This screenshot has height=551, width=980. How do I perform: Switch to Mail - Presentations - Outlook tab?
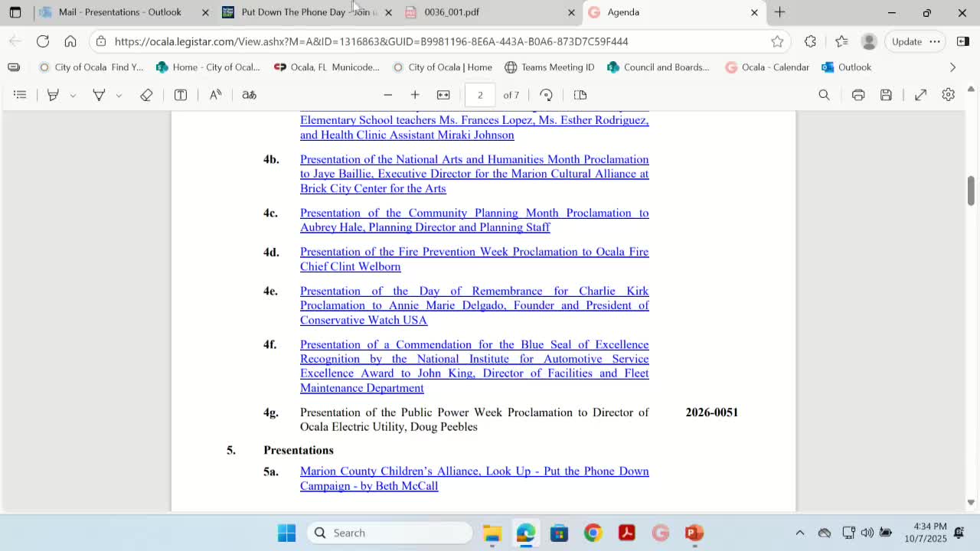click(120, 12)
